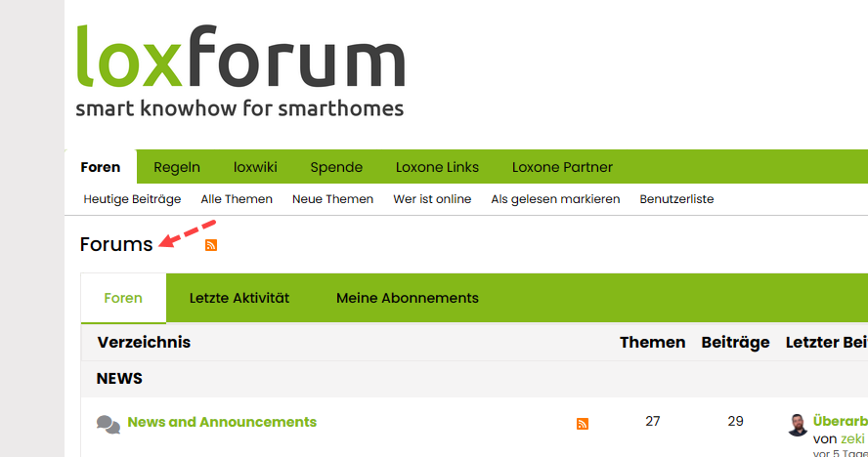Open the News and Announcements forum
The image size is (868, 457).
click(222, 422)
